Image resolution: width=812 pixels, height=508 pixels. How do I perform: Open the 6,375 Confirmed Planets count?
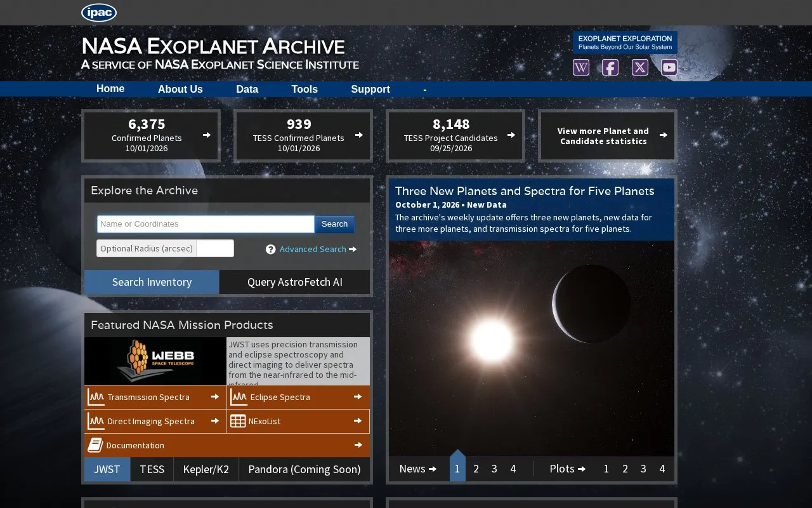point(147,124)
